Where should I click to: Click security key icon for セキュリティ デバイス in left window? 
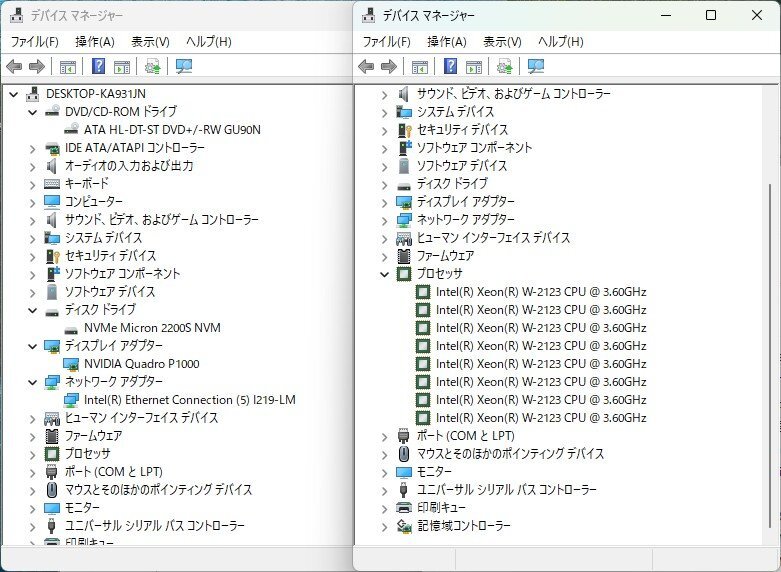coord(52,256)
